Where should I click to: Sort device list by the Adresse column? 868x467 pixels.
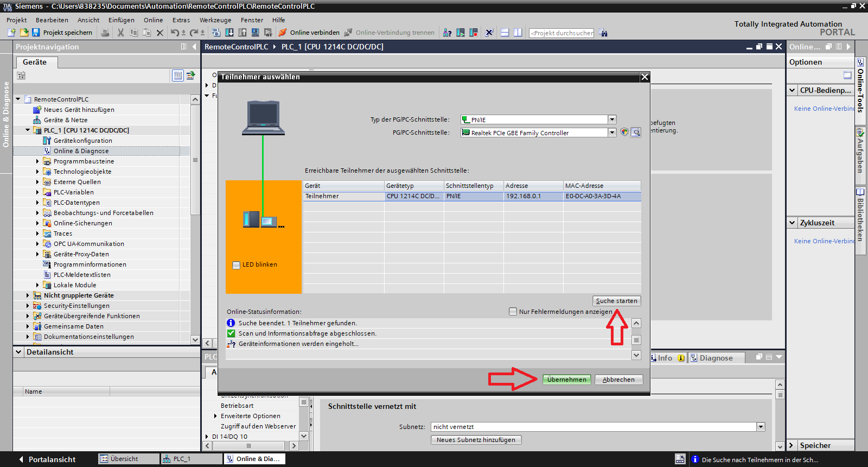[533, 186]
